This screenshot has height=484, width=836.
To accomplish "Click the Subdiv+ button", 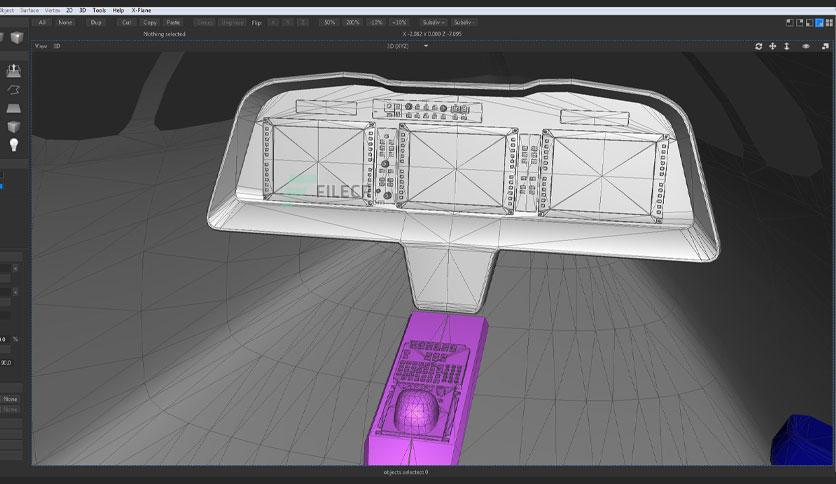I will (464, 22).
